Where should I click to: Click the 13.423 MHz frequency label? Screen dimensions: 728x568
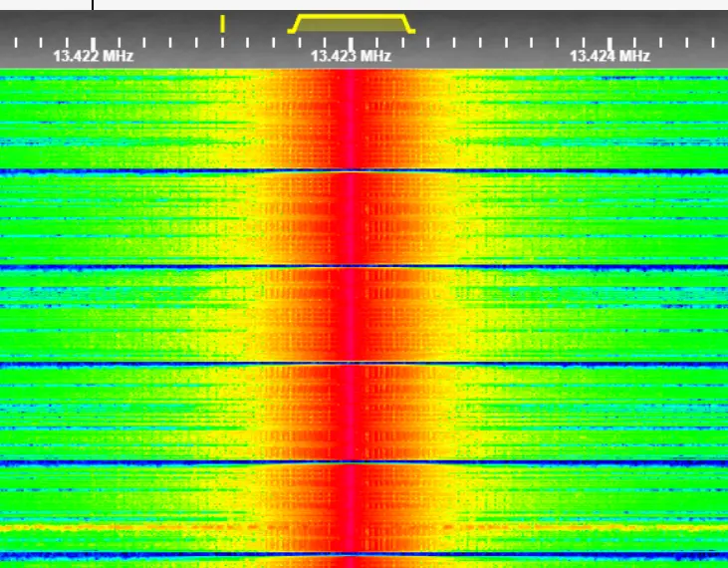click(x=351, y=56)
